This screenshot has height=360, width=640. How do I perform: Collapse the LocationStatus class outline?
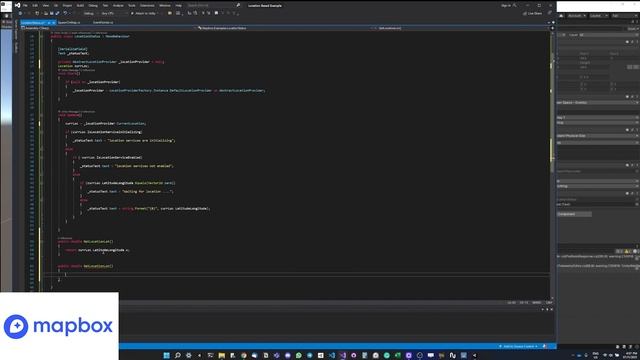pyautogui.click(x=41, y=36)
